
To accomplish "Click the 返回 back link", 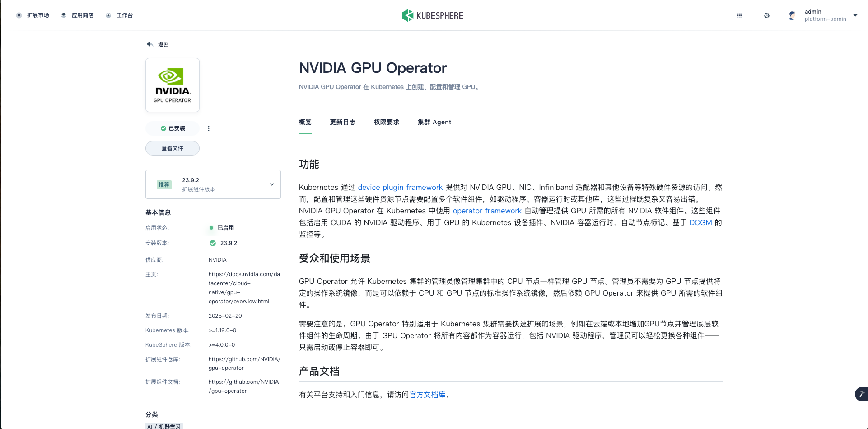I will click(163, 44).
